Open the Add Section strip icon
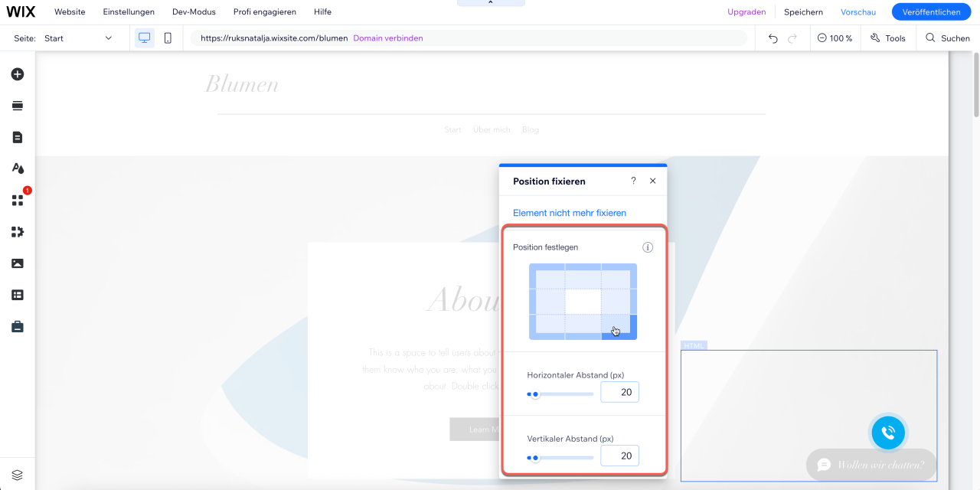Image resolution: width=980 pixels, height=490 pixels. (18, 106)
